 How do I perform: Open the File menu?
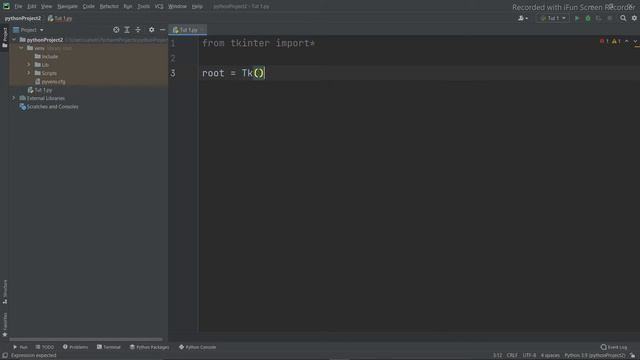pyautogui.click(x=18, y=6)
